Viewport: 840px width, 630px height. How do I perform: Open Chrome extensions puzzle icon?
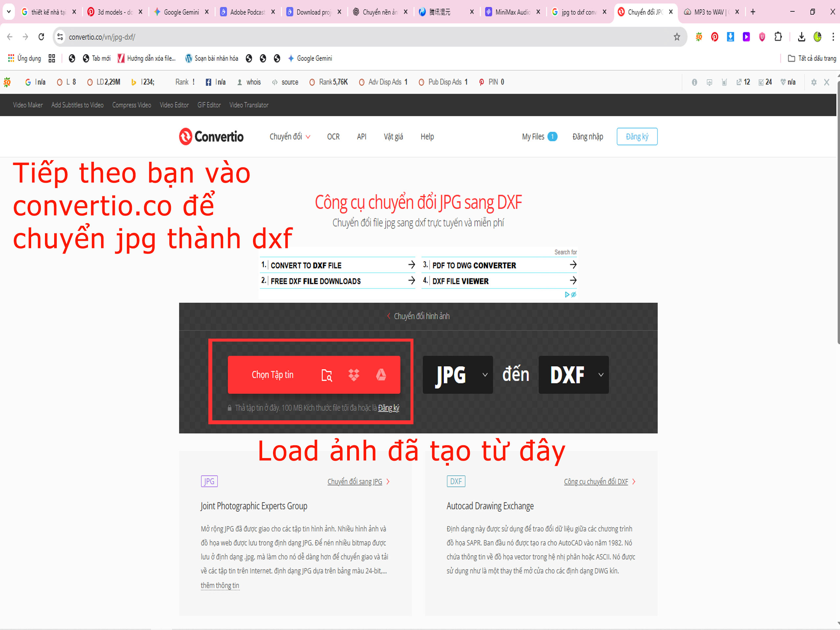pyautogui.click(x=778, y=37)
